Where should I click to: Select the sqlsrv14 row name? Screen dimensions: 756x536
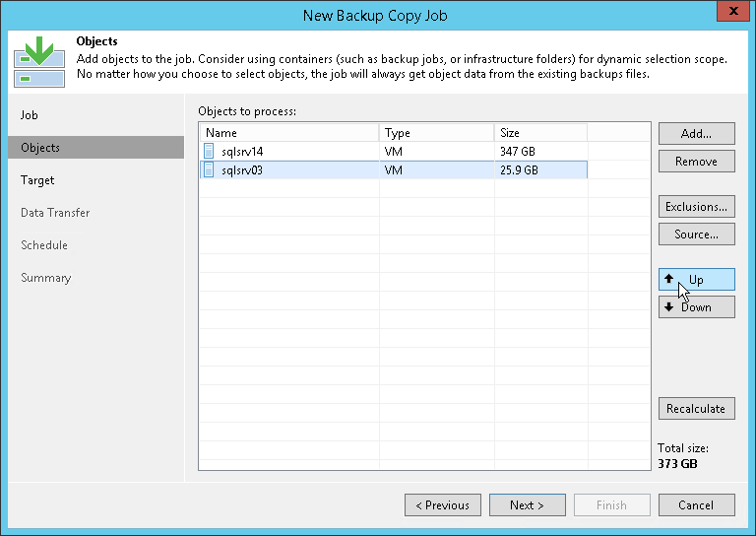point(242,152)
